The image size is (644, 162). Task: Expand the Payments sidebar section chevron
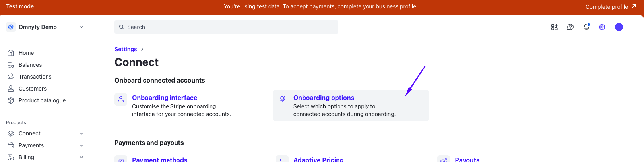(81, 145)
